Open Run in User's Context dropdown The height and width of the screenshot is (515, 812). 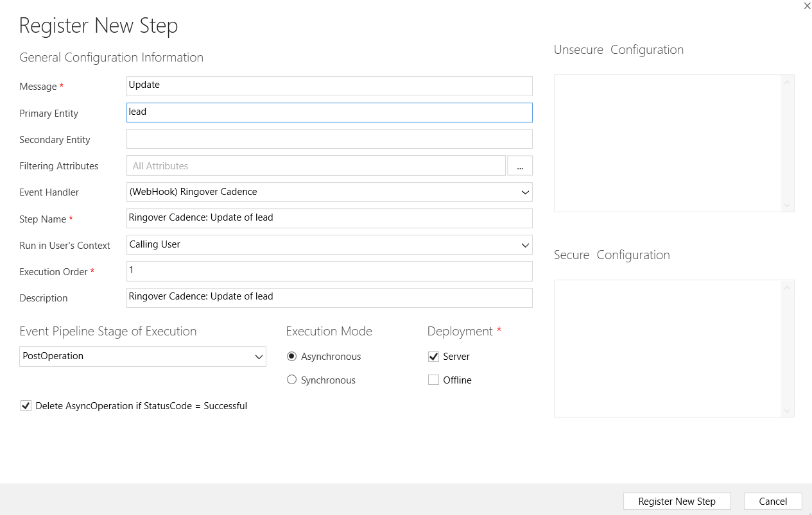pos(329,244)
